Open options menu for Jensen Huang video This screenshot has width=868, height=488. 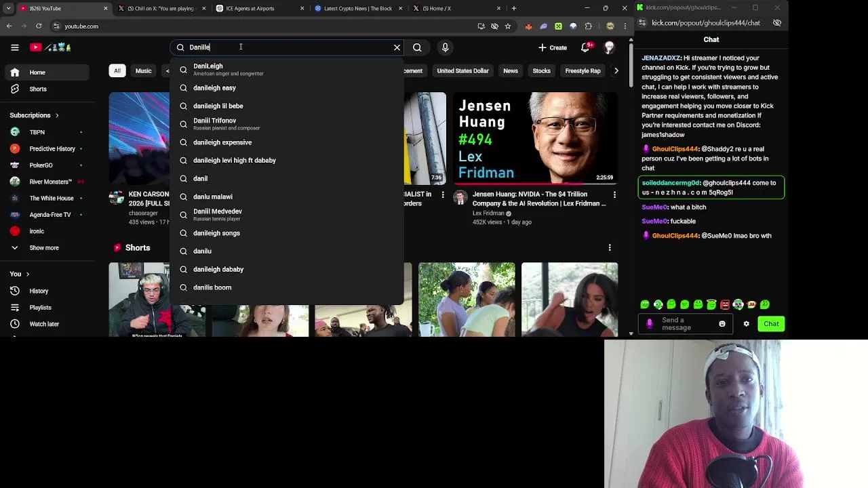614,195
